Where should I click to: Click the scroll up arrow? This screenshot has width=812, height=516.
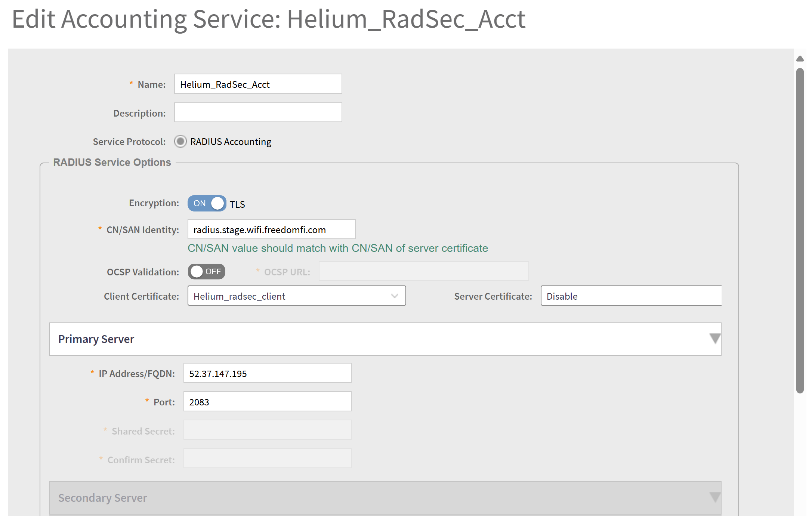pyautogui.click(x=800, y=59)
